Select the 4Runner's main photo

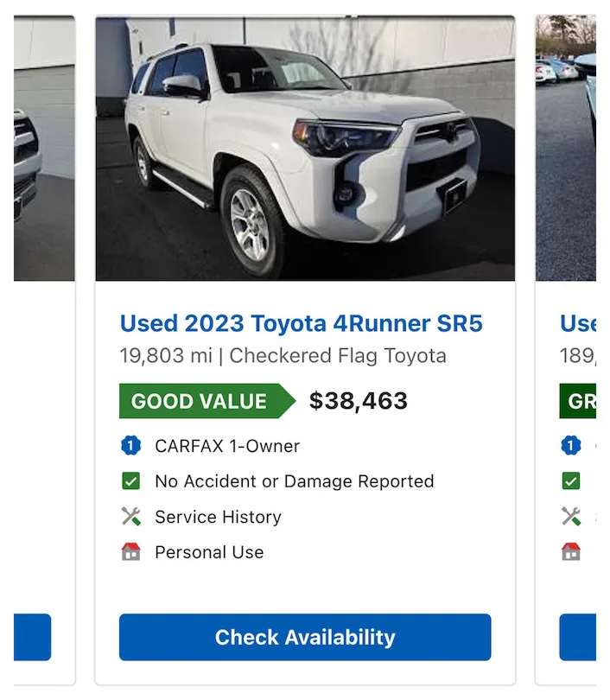click(304, 145)
